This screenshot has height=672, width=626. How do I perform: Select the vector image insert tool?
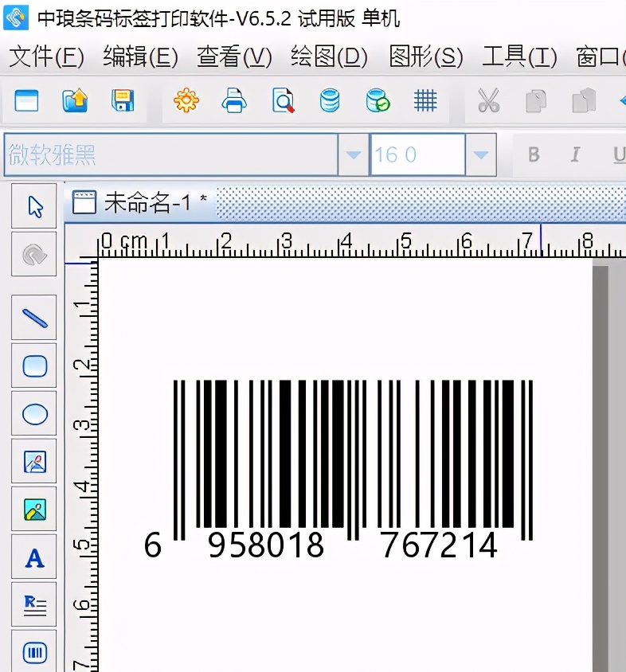click(34, 462)
